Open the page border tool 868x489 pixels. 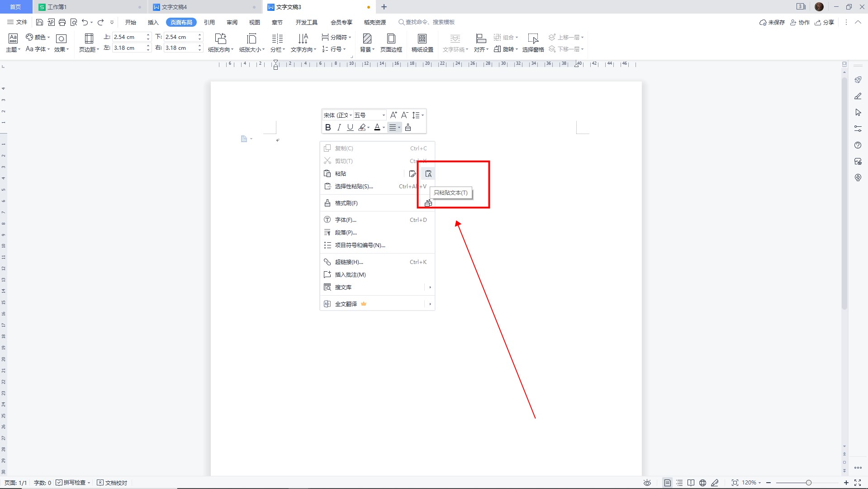(391, 43)
